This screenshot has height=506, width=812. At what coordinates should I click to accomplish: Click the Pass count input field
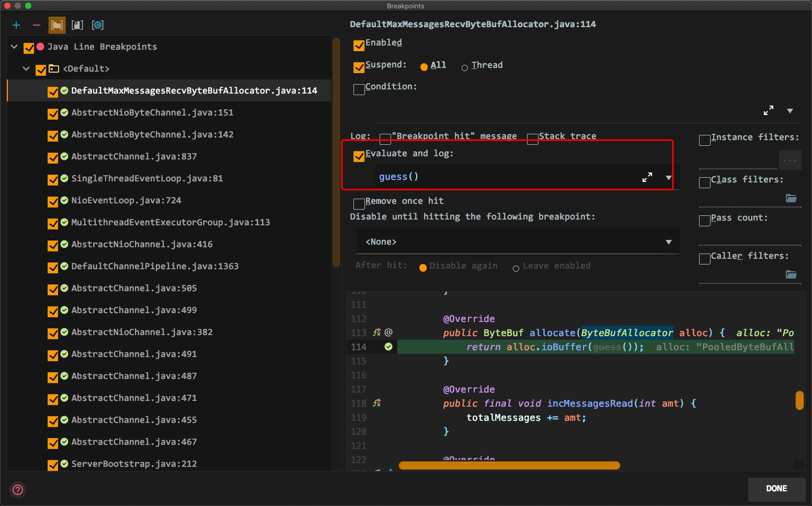point(750,237)
